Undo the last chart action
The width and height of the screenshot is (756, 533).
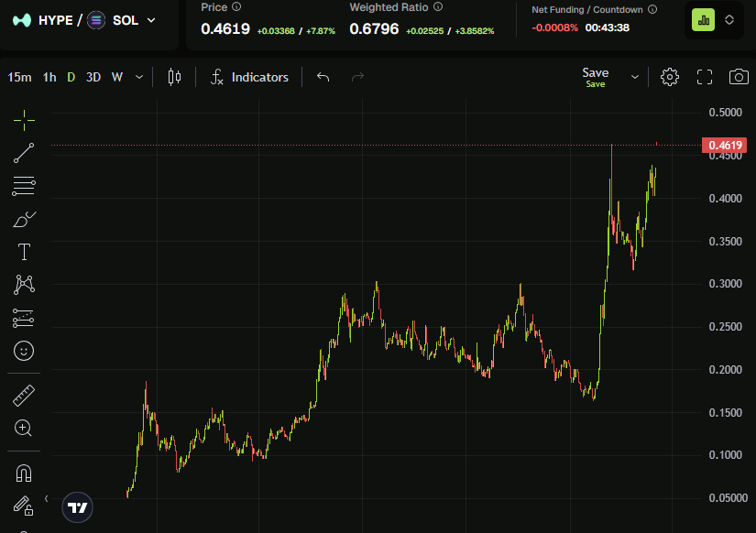coord(323,77)
